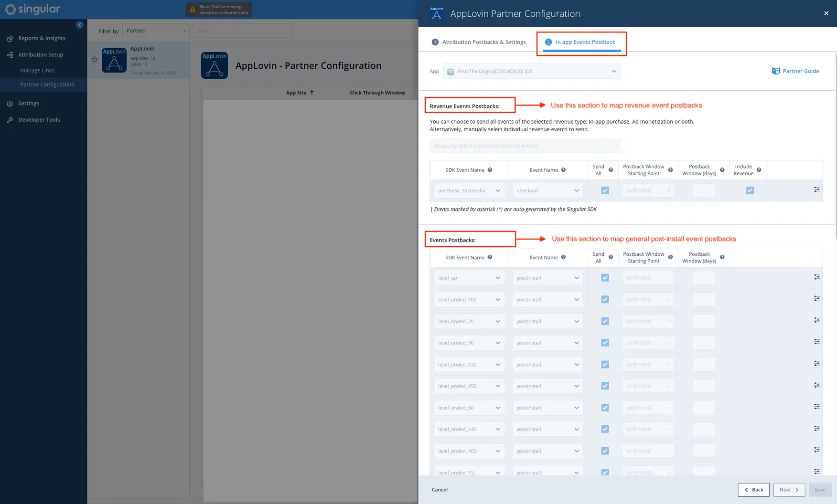
Task: Uncheck Send All for the checkout event
Action: point(605,190)
